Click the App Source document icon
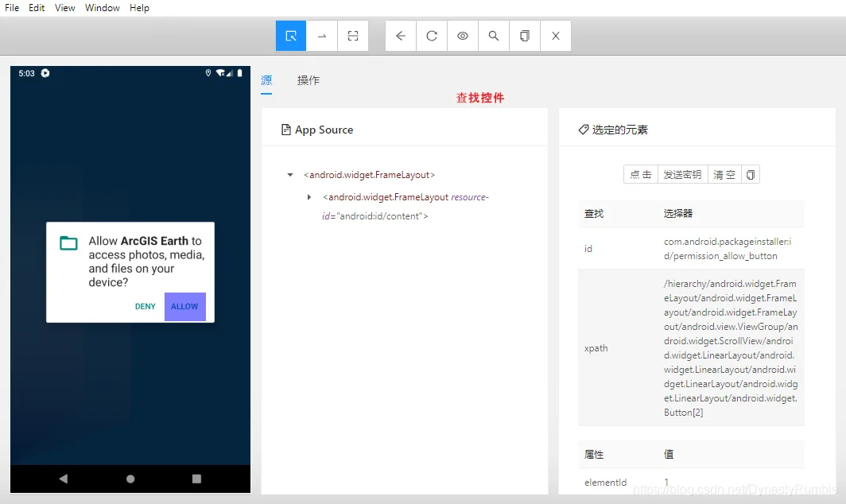This screenshot has height=504, width=846. click(x=286, y=130)
